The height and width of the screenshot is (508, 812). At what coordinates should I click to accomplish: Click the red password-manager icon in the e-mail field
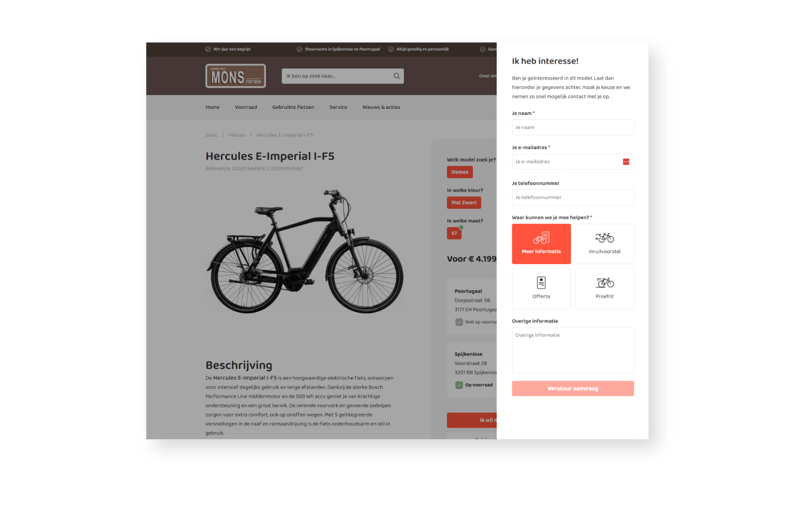tap(626, 162)
